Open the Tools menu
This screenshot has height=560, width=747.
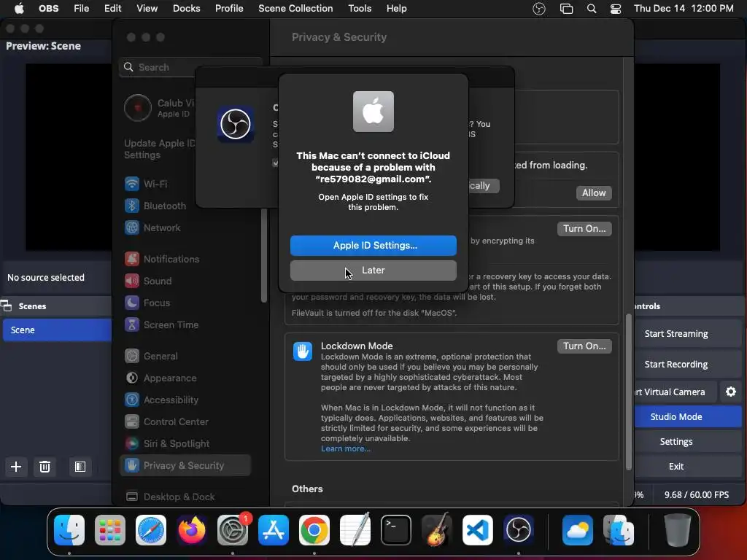(360, 9)
